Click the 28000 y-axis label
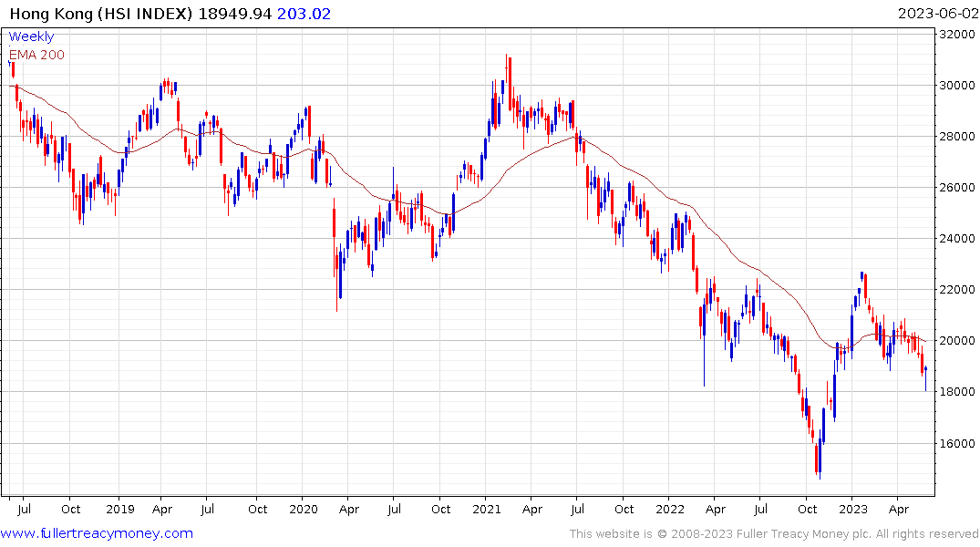 point(957,136)
